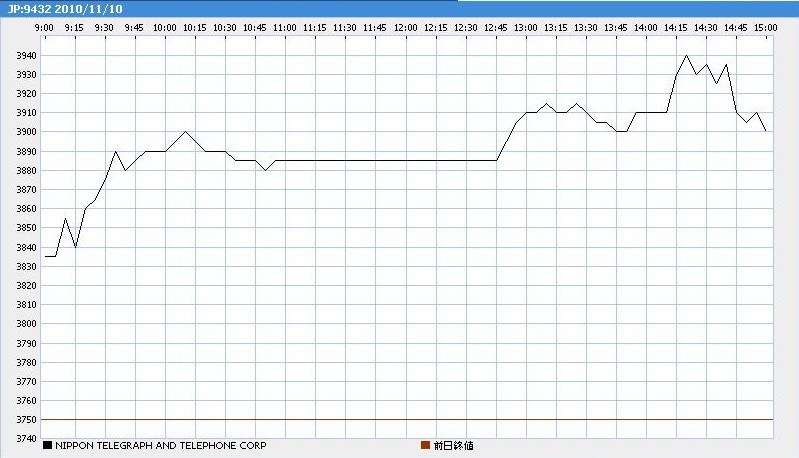The image size is (799, 458).
Task: Click the 13:45 time axis label
Action: (616, 28)
